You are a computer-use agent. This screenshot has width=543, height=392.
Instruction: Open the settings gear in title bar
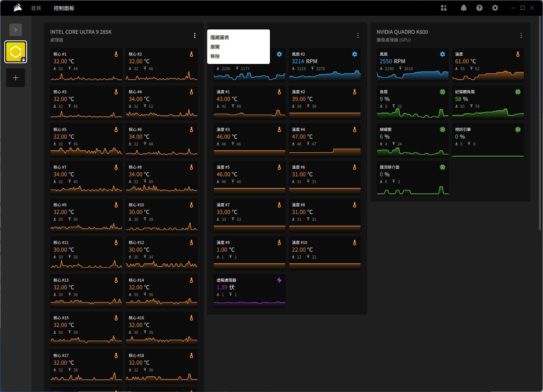495,8
